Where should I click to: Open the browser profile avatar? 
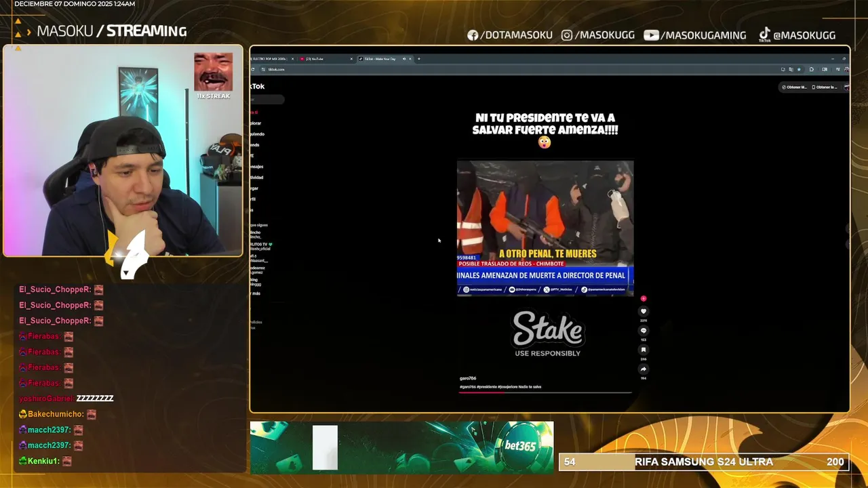(x=846, y=69)
